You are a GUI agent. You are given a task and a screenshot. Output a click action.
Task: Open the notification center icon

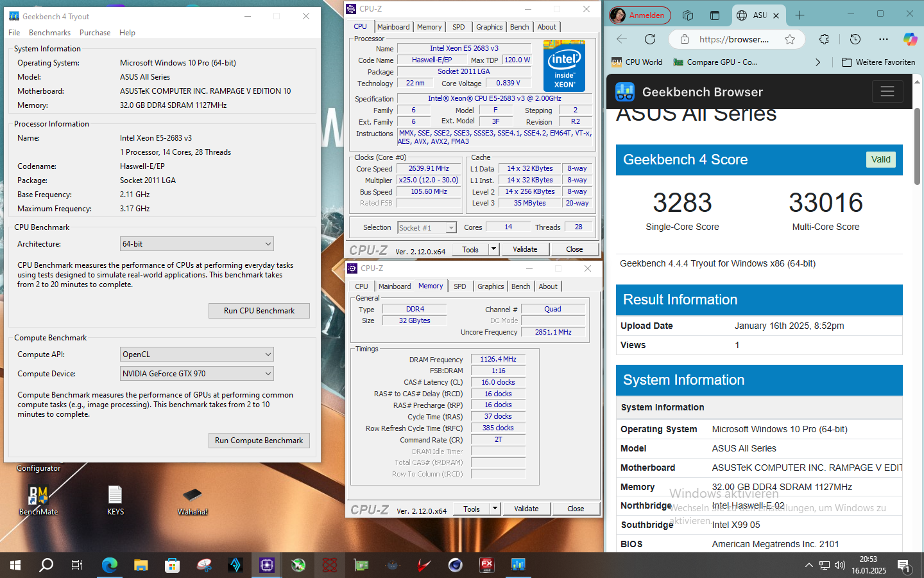point(904,565)
